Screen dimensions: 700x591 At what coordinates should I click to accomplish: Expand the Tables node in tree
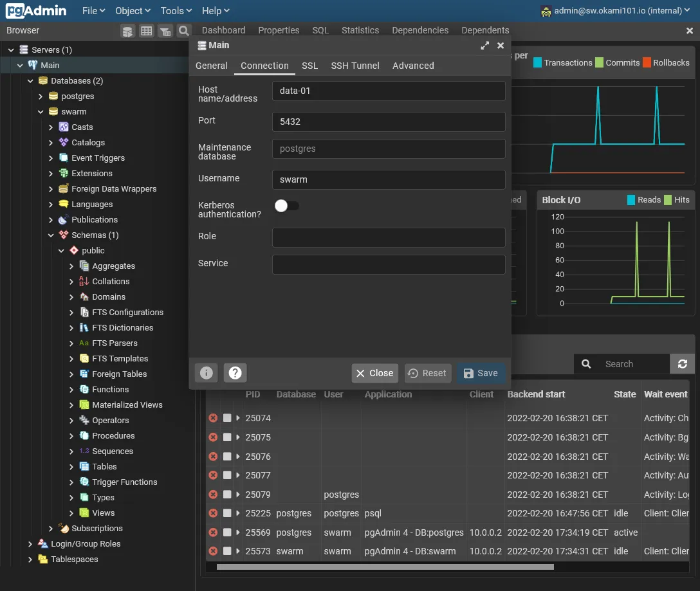tap(71, 467)
